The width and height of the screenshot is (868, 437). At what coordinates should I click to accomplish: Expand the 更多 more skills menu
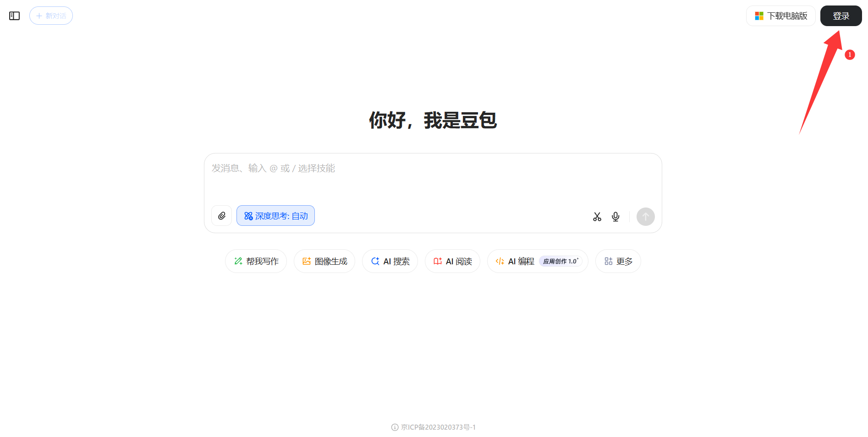tap(618, 261)
